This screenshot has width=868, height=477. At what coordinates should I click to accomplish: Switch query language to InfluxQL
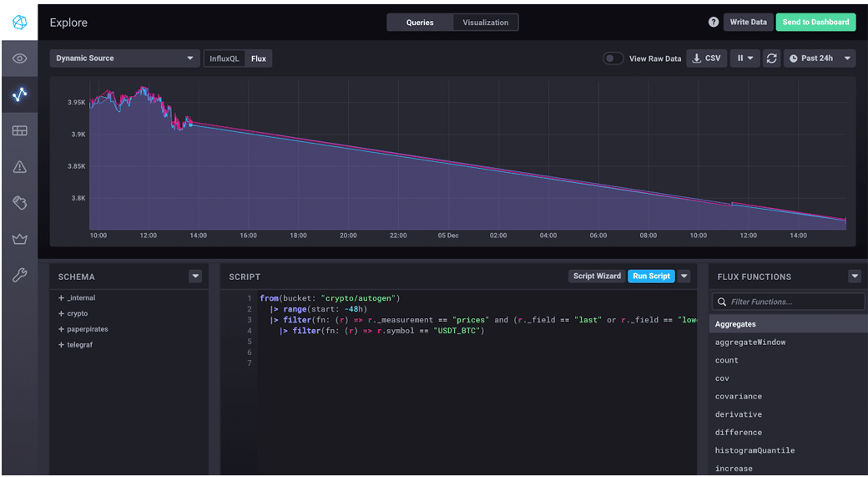[225, 58]
